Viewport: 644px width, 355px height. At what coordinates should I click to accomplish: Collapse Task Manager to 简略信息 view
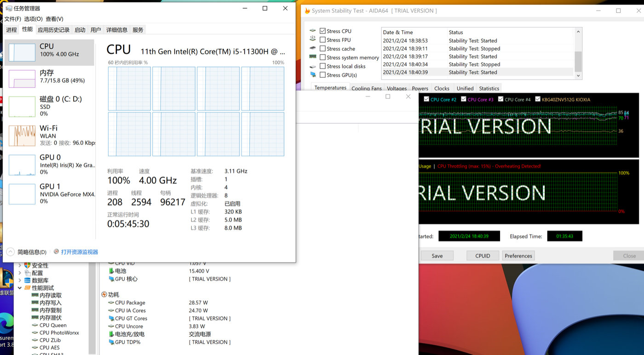click(10, 252)
